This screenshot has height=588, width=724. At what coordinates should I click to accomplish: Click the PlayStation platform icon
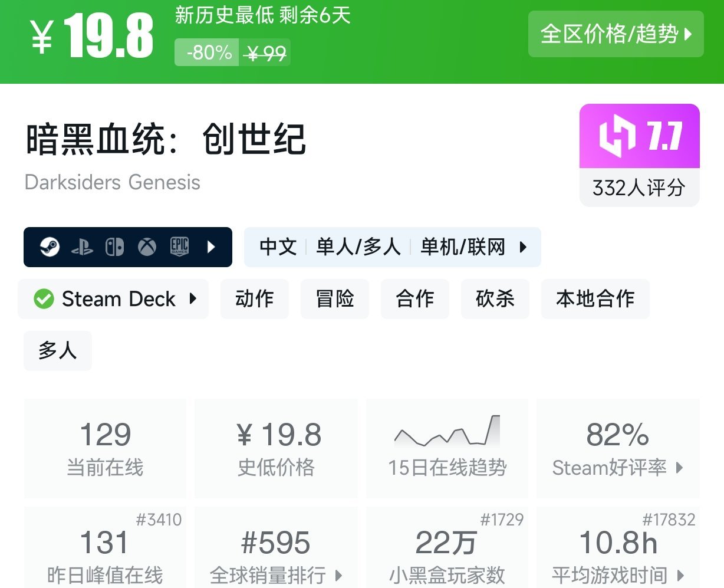[x=82, y=247]
